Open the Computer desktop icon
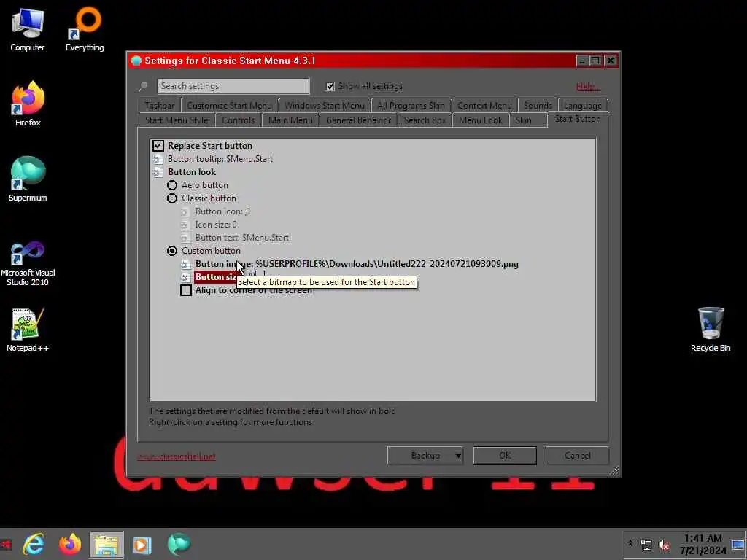747x560 pixels. pos(28,29)
